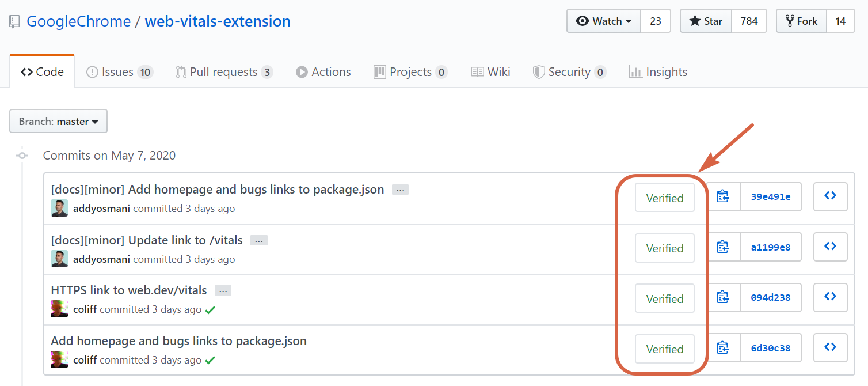Image resolution: width=868 pixels, height=386 pixels.
Task: Open commit hash a1199e8
Action: [x=771, y=247]
